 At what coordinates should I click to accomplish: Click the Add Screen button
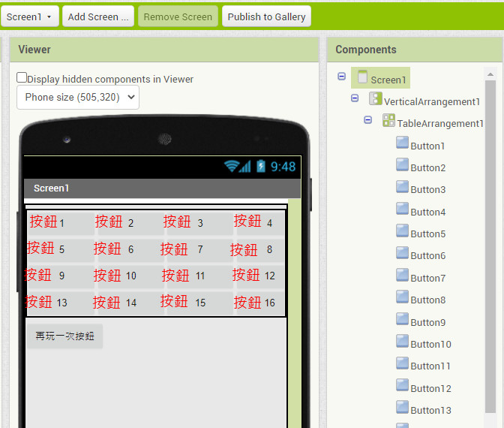click(98, 17)
